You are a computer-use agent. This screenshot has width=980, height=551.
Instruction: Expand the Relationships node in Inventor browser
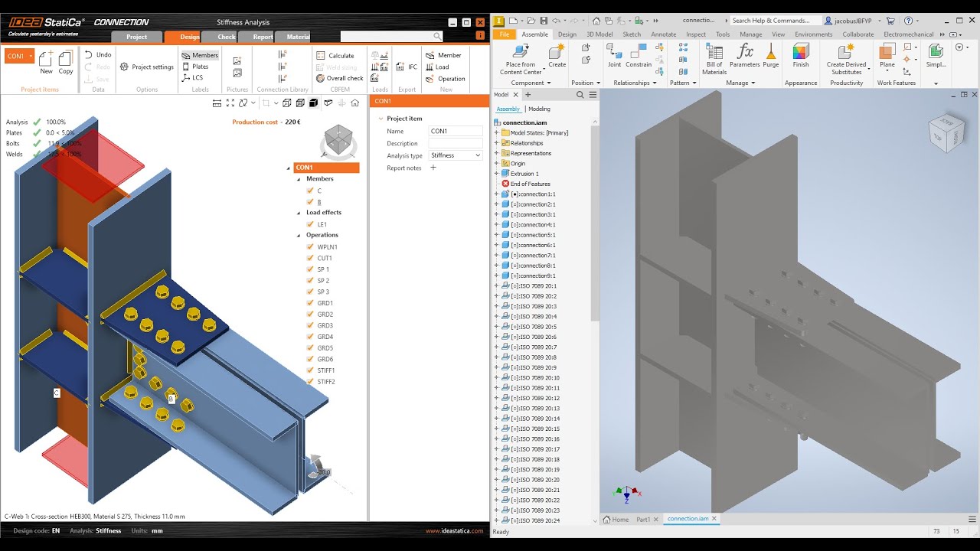point(496,143)
